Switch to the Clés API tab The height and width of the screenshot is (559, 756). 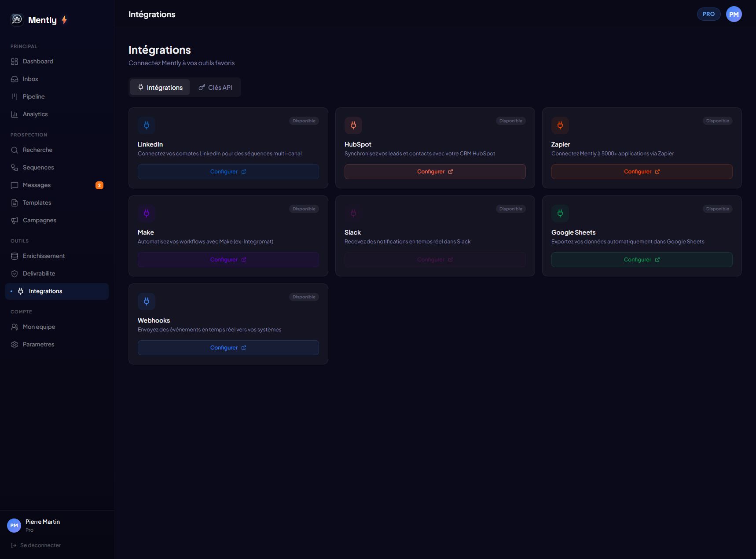tap(215, 87)
